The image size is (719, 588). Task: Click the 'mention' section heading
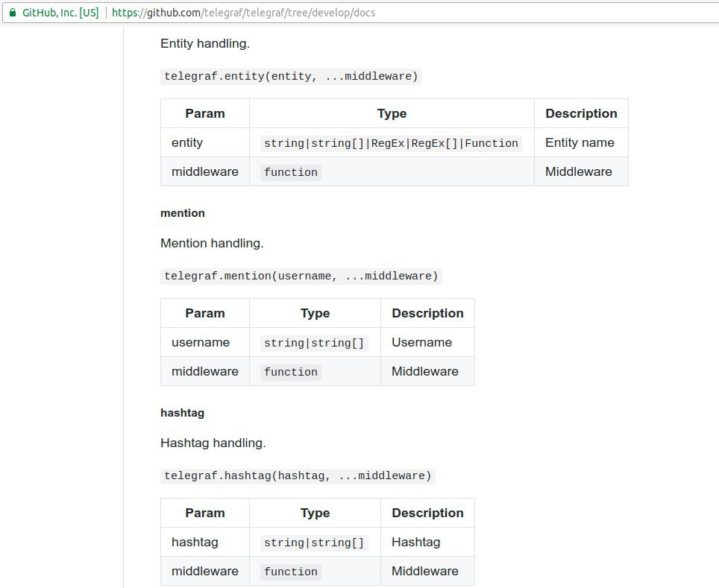183,213
